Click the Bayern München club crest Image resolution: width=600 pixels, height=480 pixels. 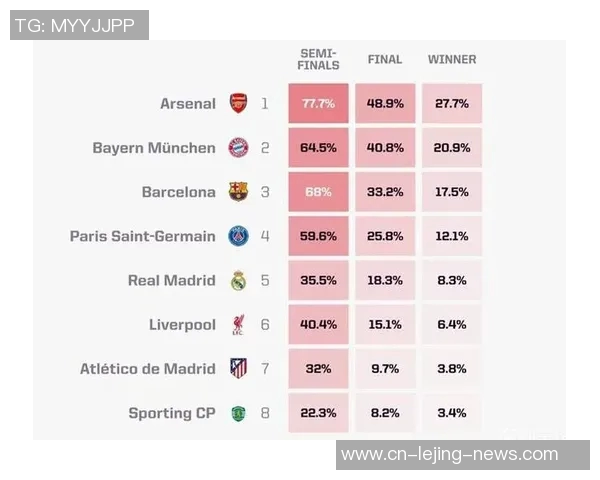pos(238,148)
